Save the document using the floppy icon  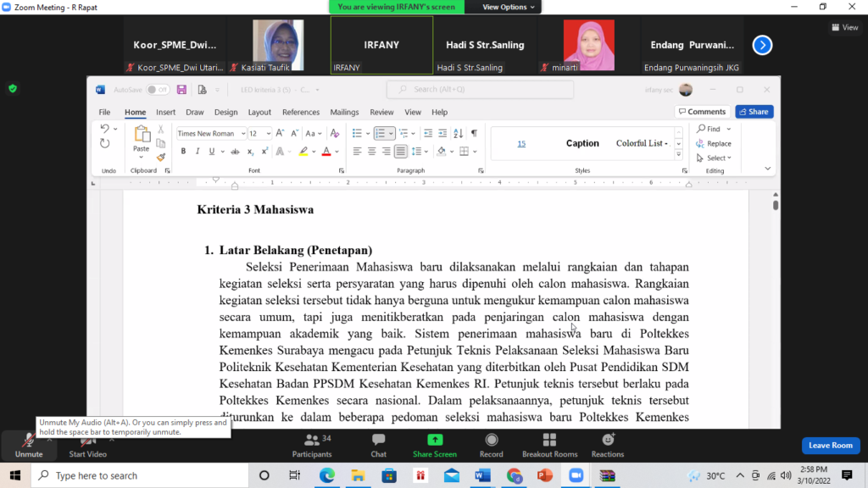(x=181, y=90)
